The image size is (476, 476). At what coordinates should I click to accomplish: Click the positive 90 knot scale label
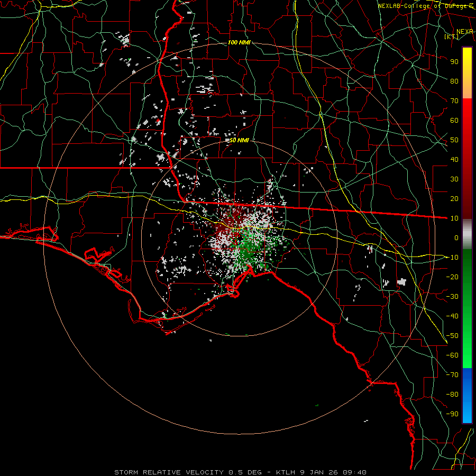coord(454,62)
